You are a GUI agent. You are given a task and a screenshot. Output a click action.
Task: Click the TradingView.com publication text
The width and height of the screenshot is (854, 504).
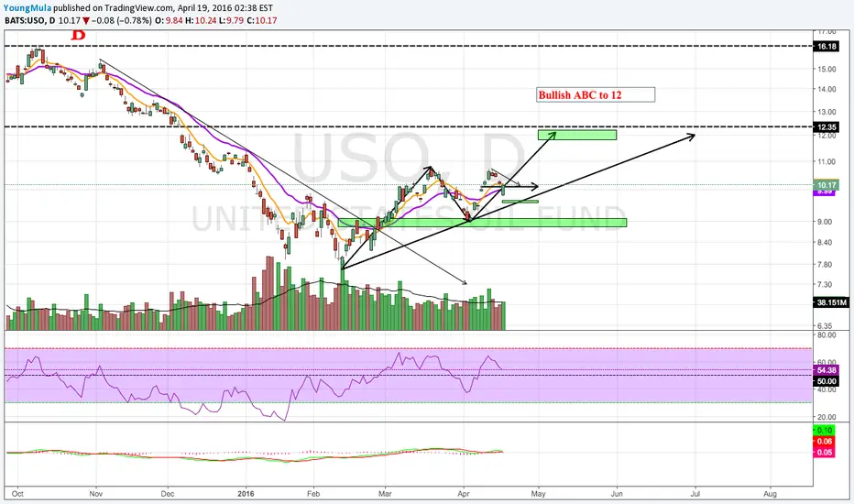(137, 8)
